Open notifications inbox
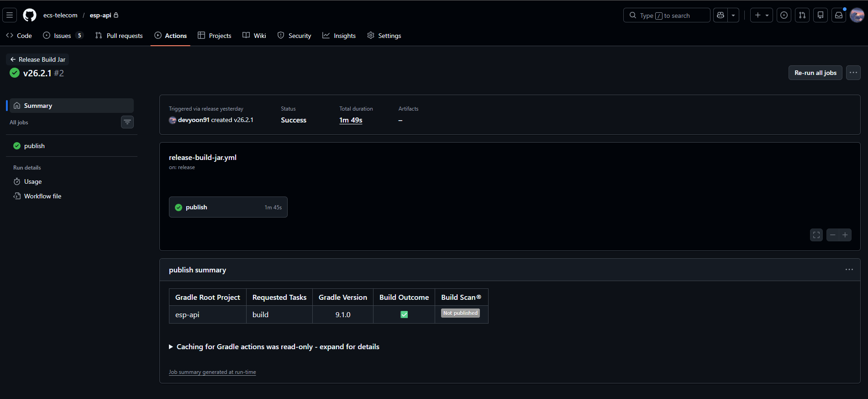868x399 pixels. [839, 15]
